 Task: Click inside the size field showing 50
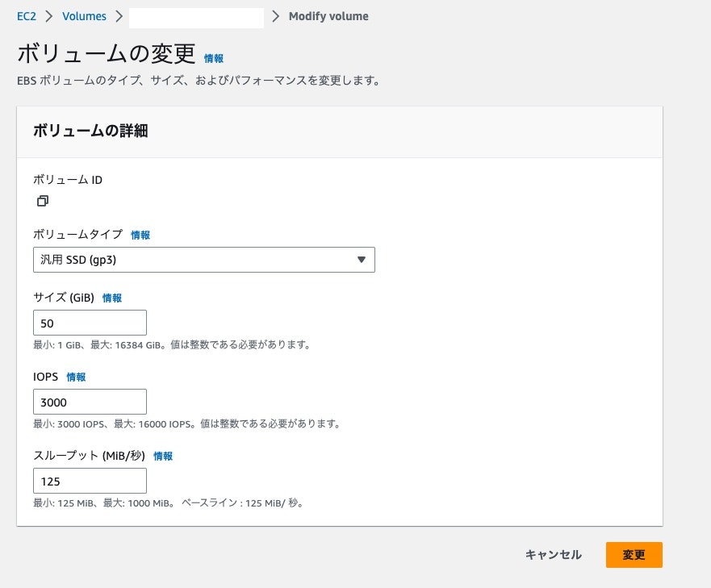(89, 322)
